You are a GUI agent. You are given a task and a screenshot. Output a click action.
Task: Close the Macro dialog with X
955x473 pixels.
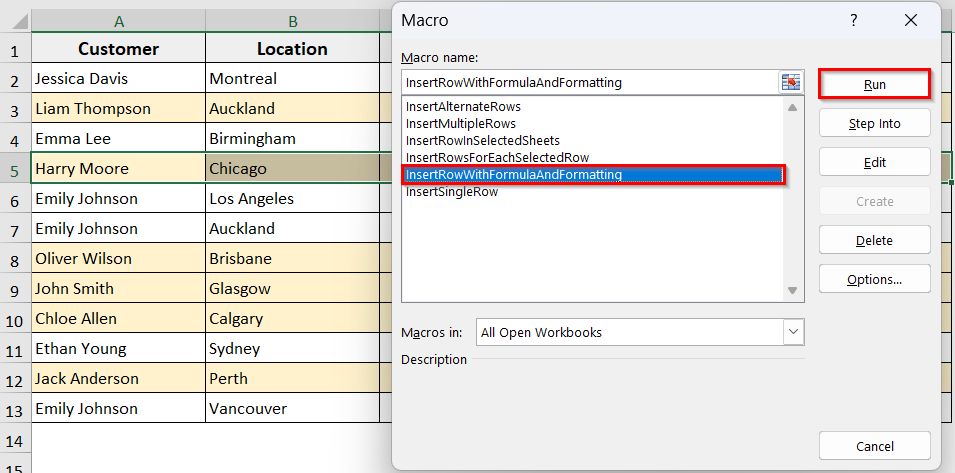(910, 20)
